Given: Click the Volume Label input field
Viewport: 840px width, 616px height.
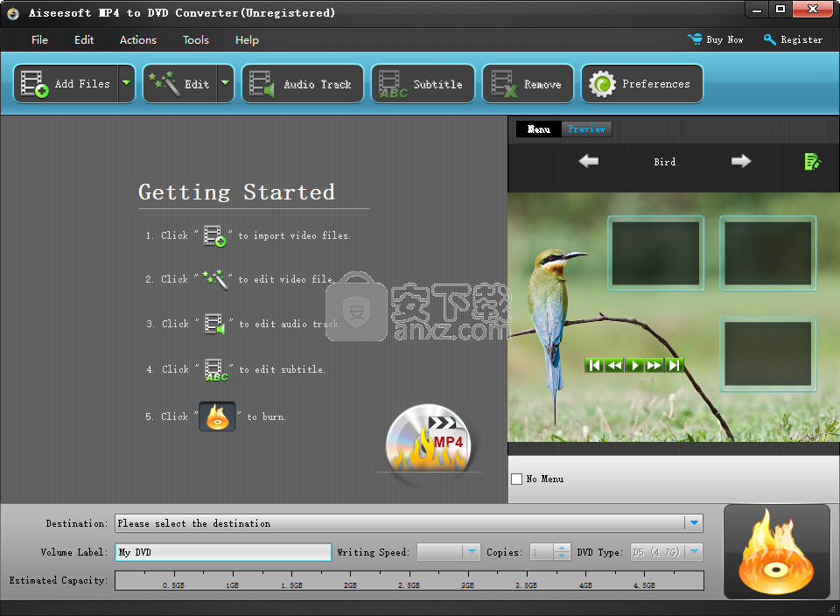Looking at the screenshot, I should point(223,552).
